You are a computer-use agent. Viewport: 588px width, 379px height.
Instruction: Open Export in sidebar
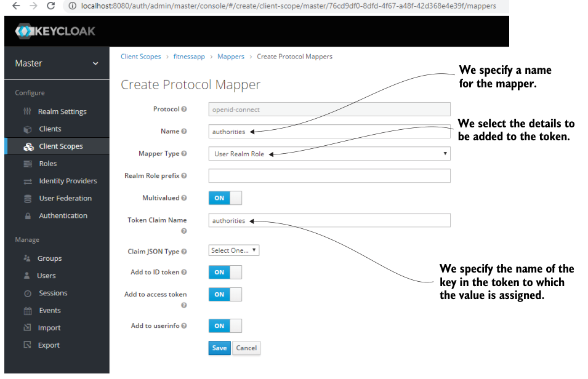coord(49,345)
